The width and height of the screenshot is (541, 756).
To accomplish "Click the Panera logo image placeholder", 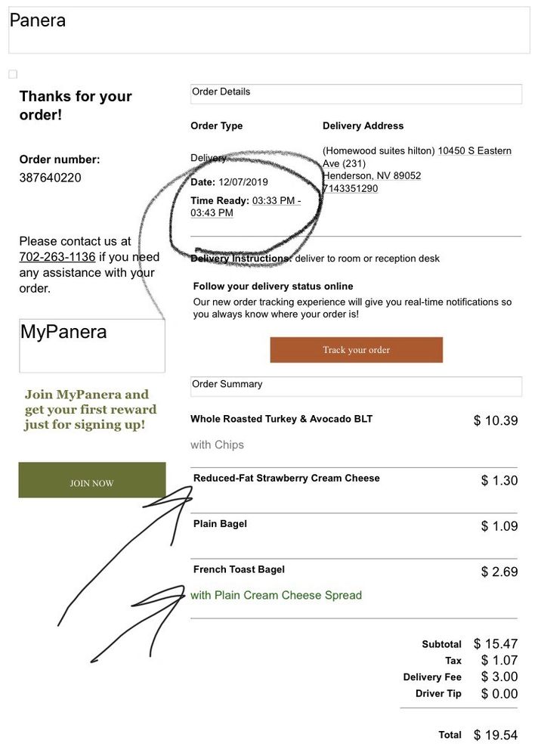I will (x=270, y=30).
